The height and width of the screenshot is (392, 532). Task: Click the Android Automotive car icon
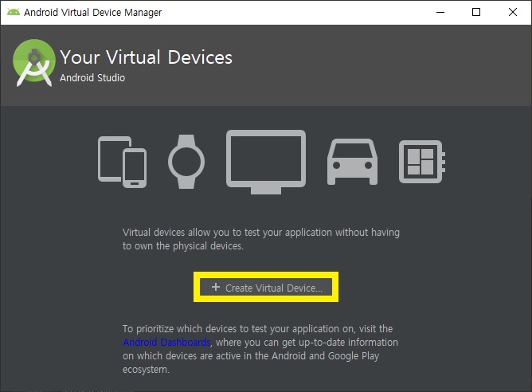(x=352, y=162)
